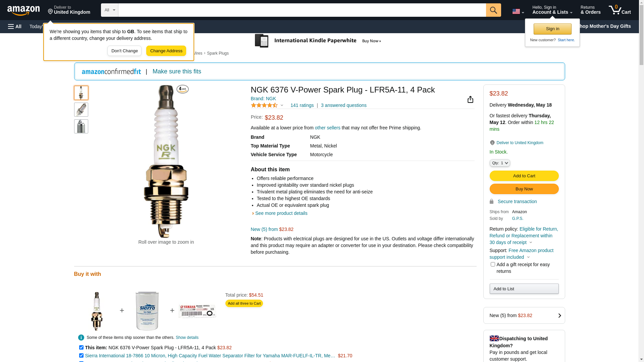The width and height of the screenshot is (644, 362).
Task: Expand the search category All dropdown
Action: tap(110, 10)
